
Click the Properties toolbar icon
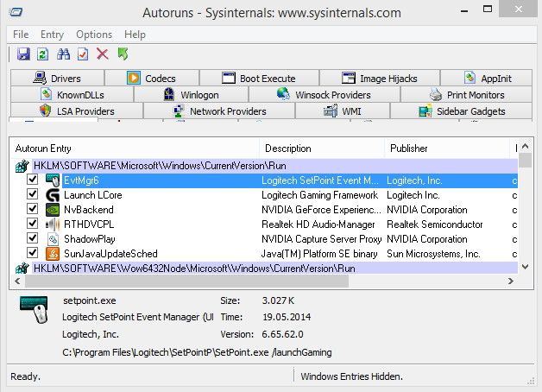click(x=83, y=54)
